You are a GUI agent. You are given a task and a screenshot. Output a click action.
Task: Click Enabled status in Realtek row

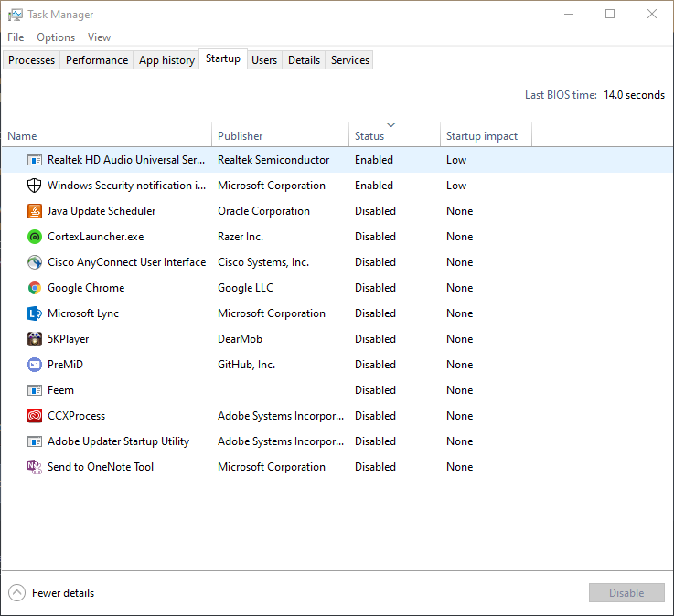374,160
